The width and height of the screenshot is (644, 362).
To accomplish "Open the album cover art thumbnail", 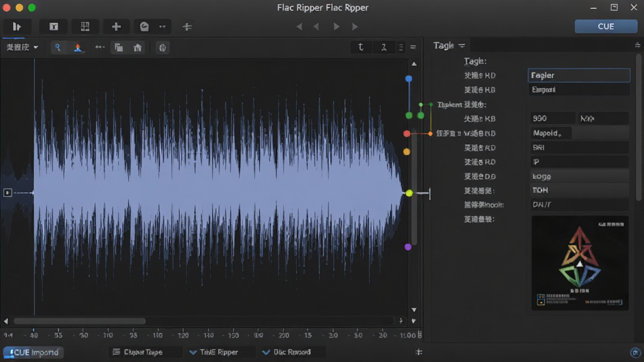I will 580,263.
